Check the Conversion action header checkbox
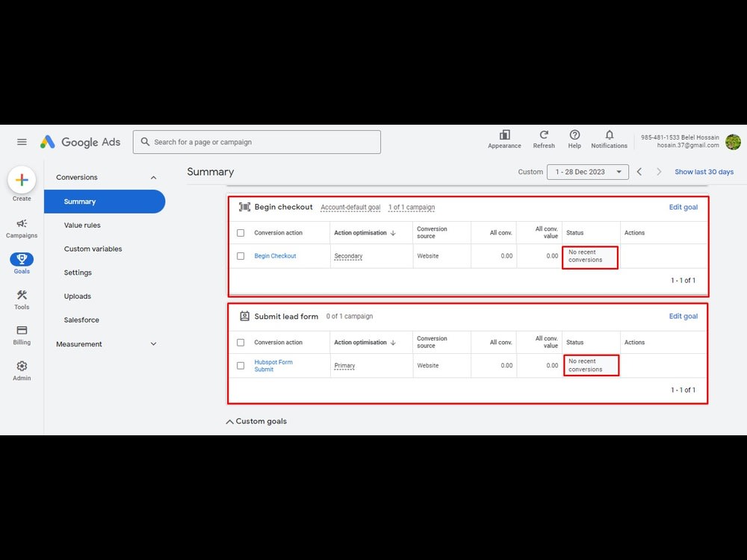This screenshot has height=560, width=747. (x=241, y=232)
